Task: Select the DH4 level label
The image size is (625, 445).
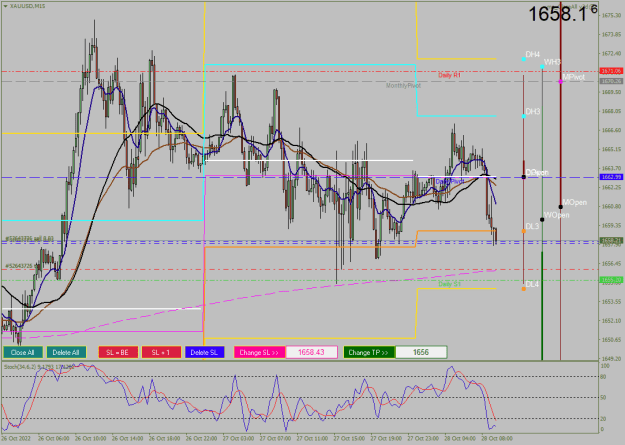Action: (533, 54)
